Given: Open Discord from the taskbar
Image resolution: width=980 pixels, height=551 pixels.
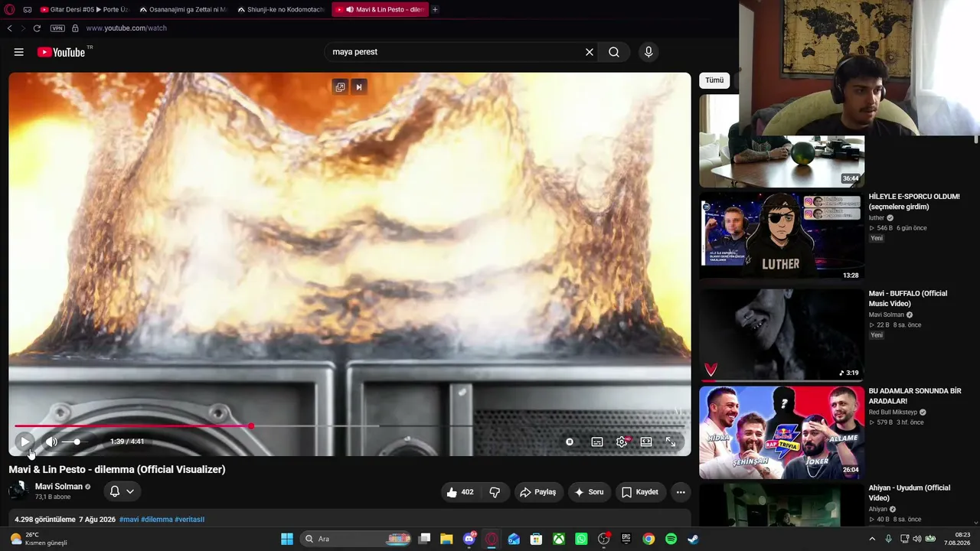Looking at the screenshot, I should tap(469, 539).
